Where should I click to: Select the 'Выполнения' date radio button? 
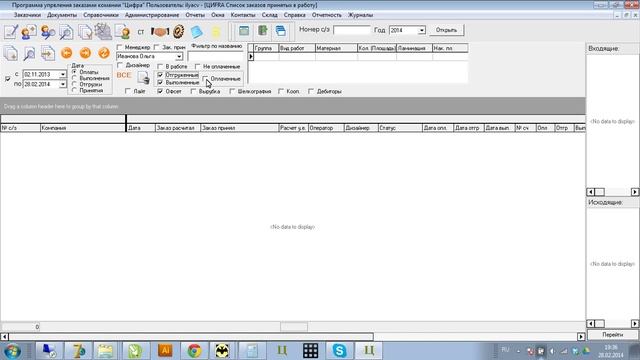[74, 78]
